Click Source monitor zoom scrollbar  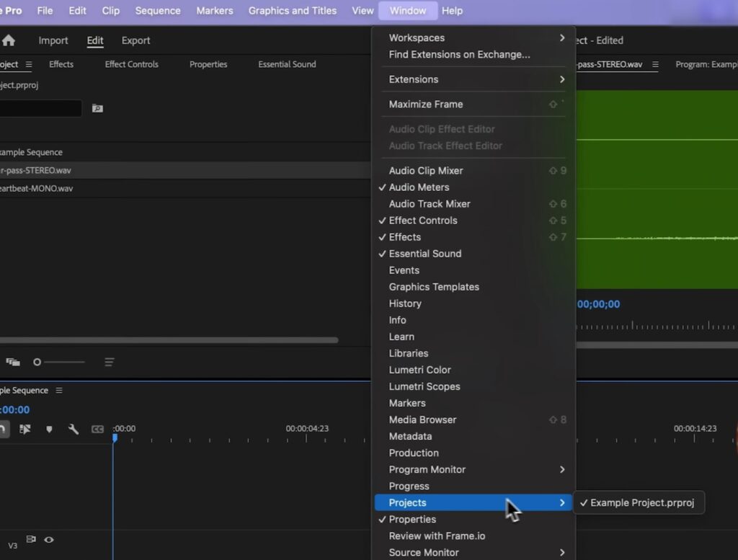click(657, 345)
